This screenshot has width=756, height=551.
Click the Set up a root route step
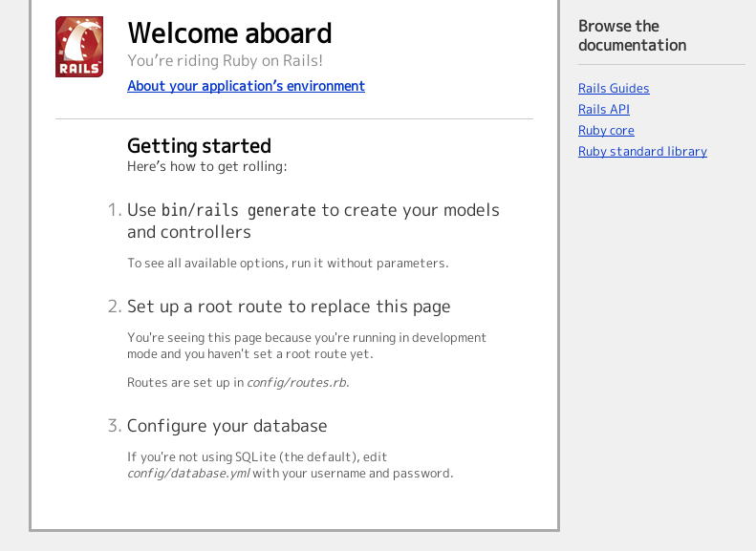(289, 307)
